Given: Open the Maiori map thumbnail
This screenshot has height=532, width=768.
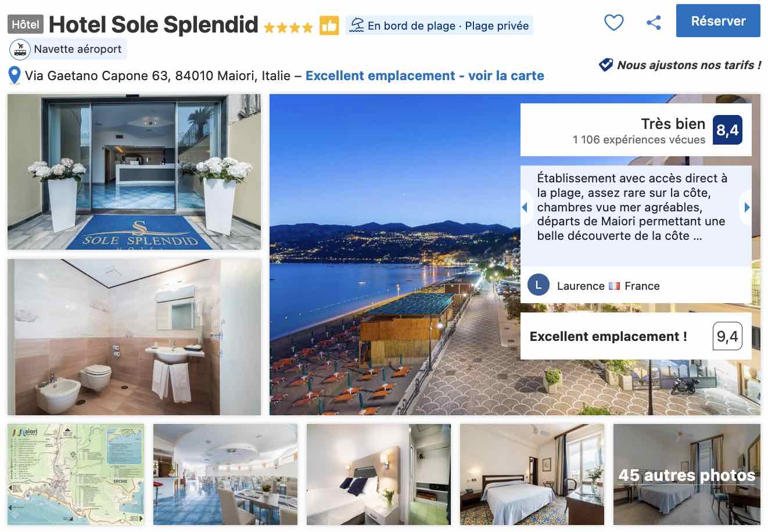Looking at the screenshot, I should click(x=76, y=475).
